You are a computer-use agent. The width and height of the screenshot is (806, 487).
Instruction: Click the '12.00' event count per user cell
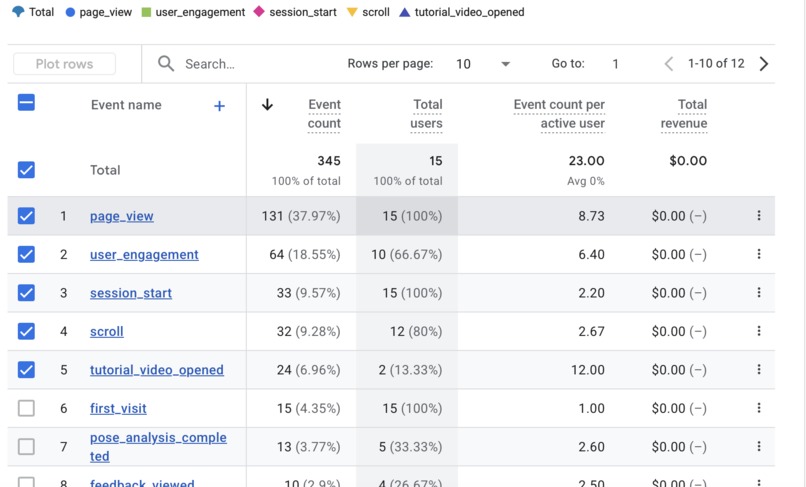pos(588,370)
